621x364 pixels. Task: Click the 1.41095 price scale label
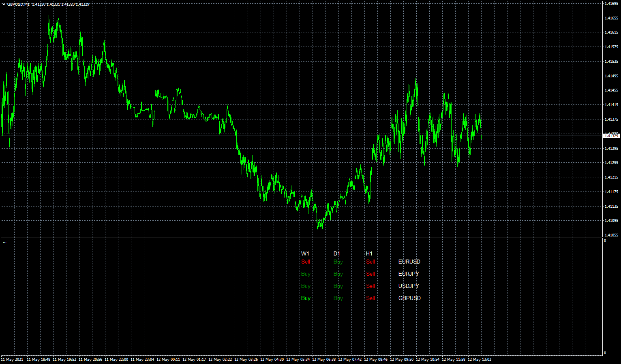click(x=611, y=220)
